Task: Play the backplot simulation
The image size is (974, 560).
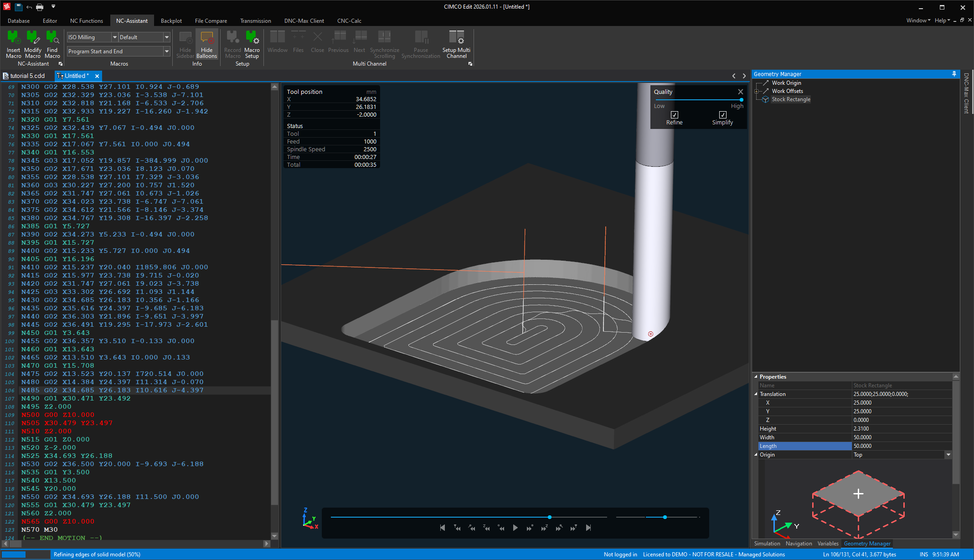Action: [515, 528]
